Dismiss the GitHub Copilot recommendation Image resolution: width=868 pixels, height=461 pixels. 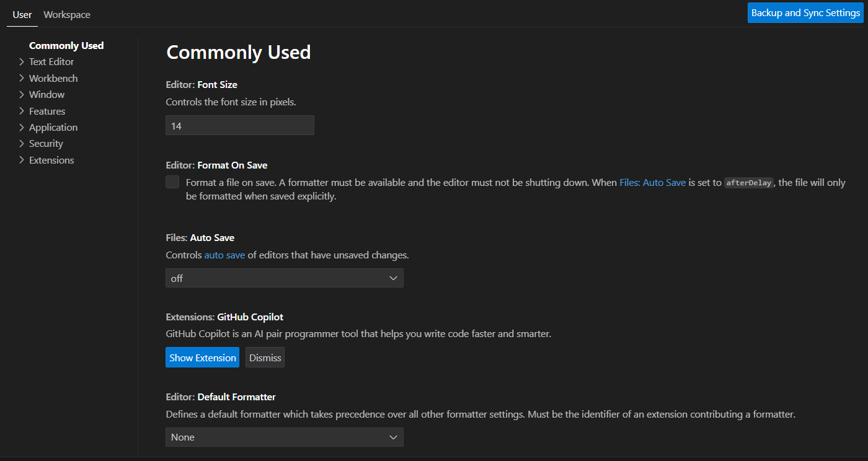click(x=265, y=358)
